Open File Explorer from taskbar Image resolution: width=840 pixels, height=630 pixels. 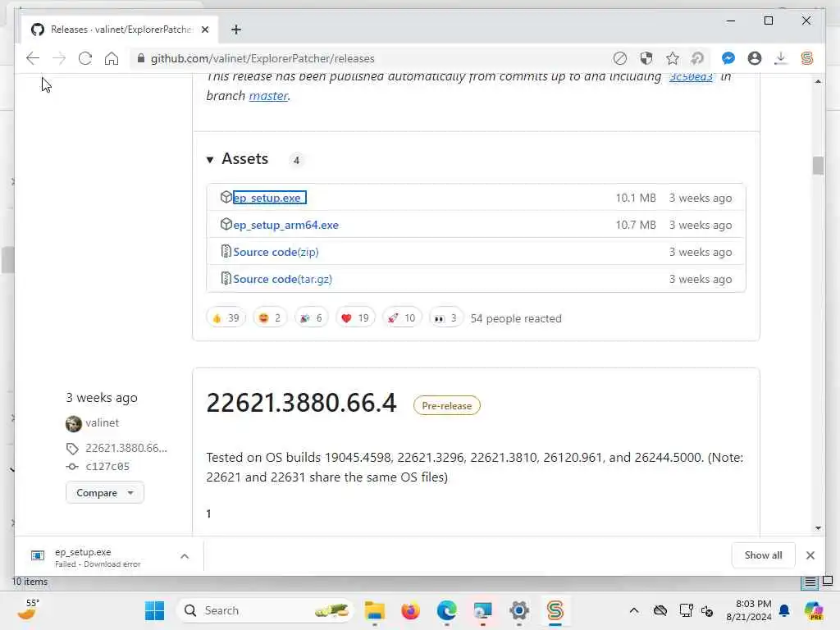[374, 610]
